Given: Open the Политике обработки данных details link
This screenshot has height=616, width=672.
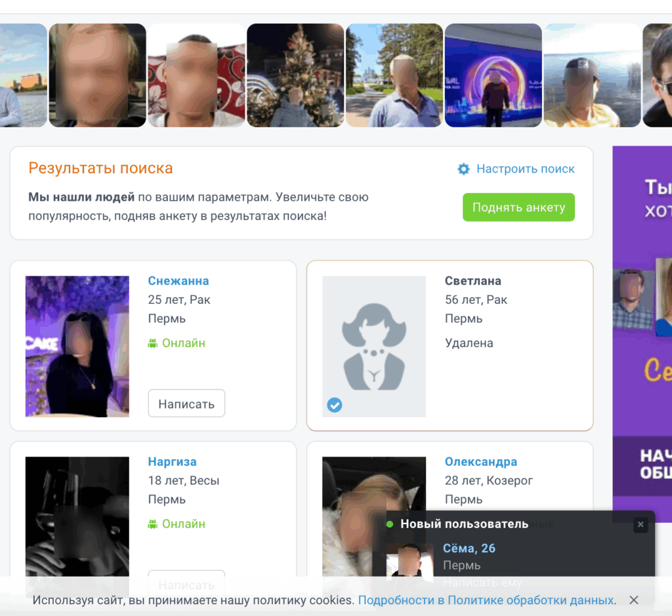Looking at the screenshot, I should click(486, 600).
